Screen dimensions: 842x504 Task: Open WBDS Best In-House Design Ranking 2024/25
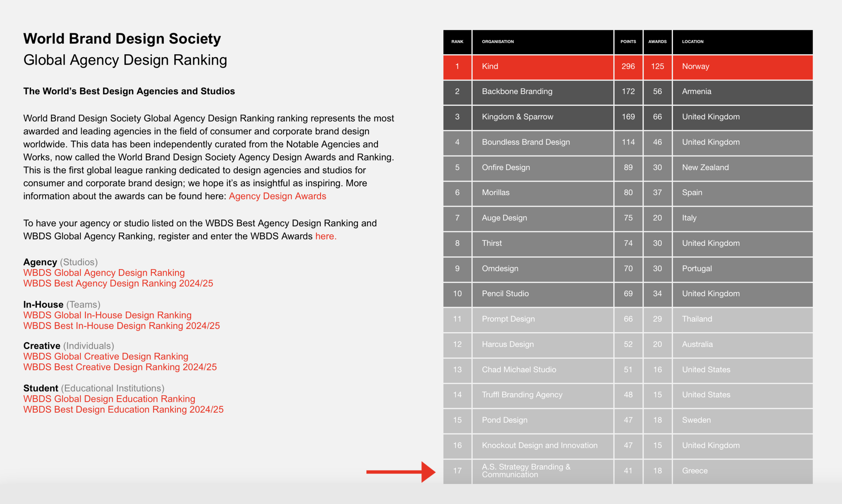coord(122,326)
